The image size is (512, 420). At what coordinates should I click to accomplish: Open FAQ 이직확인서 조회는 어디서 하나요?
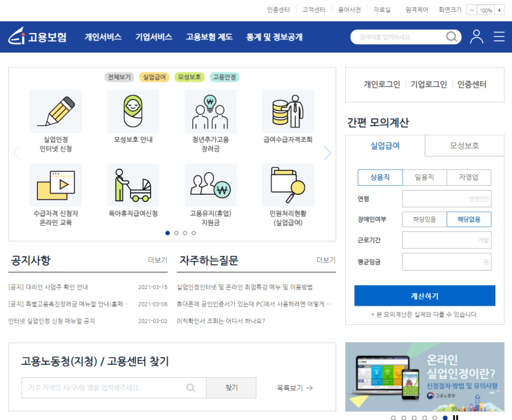pyautogui.click(x=221, y=321)
